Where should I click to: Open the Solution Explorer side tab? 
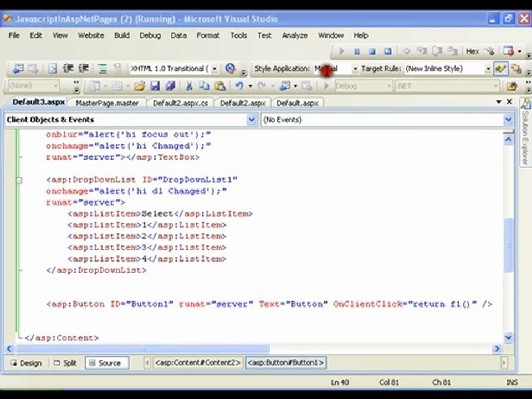(x=525, y=132)
